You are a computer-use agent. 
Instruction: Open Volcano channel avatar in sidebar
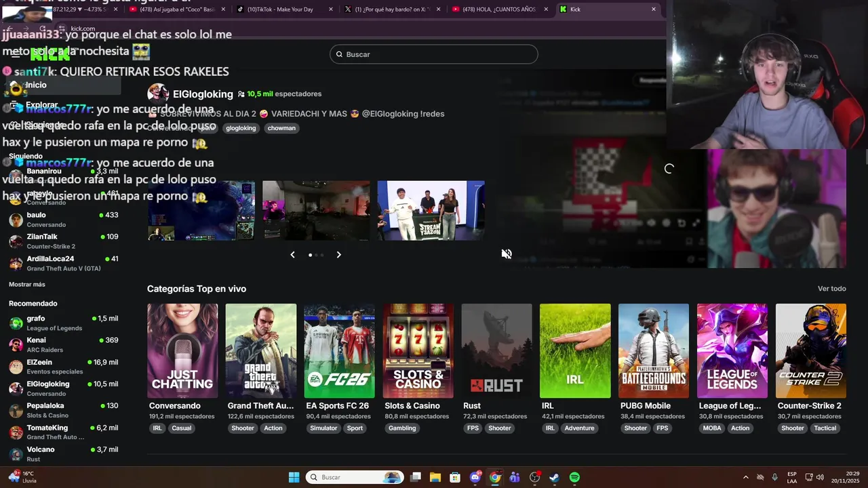click(x=16, y=454)
